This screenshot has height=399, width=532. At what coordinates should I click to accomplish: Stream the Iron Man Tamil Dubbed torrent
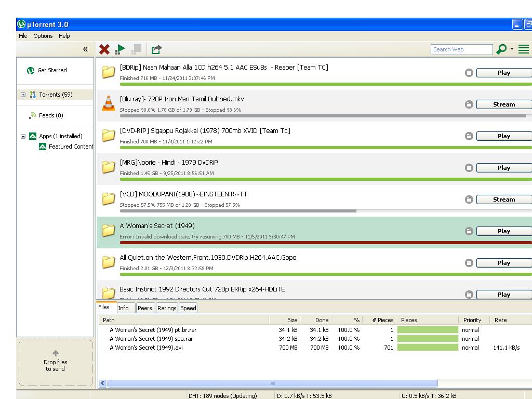504,104
